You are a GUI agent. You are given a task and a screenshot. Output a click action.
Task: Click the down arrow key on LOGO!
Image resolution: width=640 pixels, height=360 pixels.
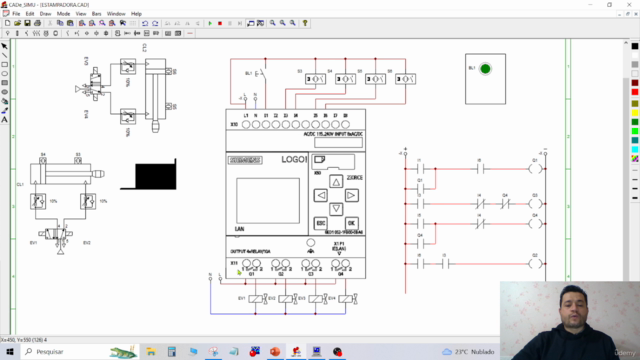click(x=336, y=209)
